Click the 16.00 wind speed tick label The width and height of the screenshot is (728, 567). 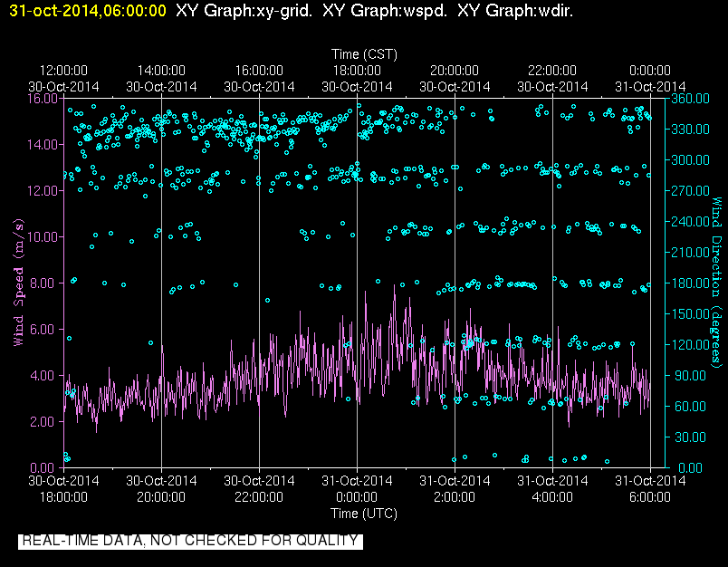(x=43, y=99)
